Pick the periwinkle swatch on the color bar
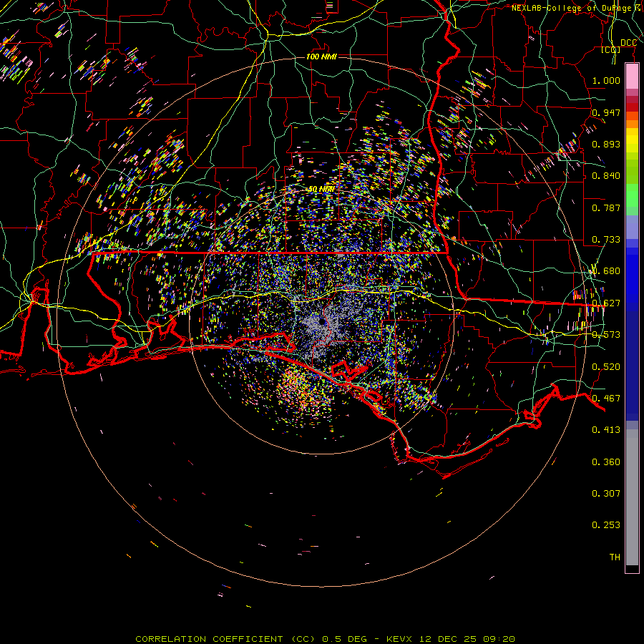Screen dimensions: 644x644 [x=632, y=228]
